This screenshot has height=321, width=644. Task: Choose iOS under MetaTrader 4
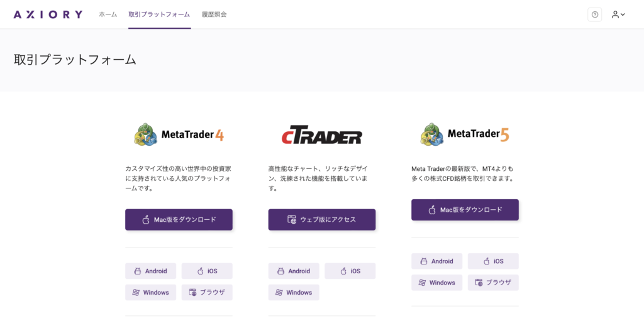pos(207,271)
